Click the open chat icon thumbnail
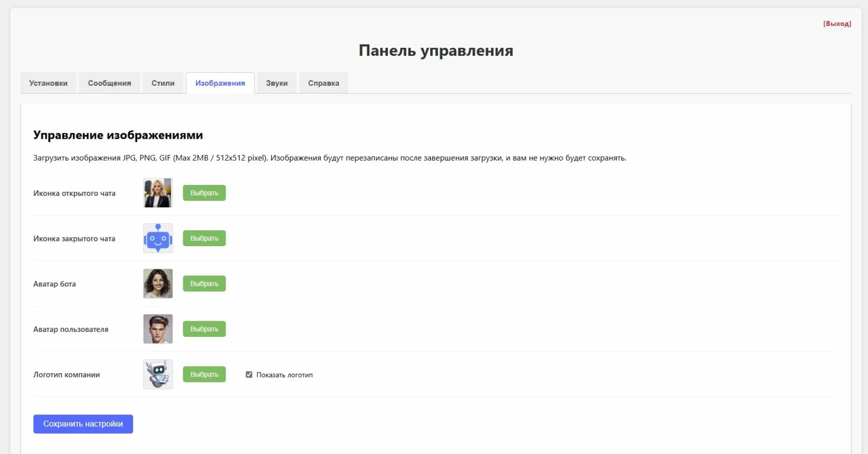This screenshot has height=454, width=868. [x=158, y=193]
